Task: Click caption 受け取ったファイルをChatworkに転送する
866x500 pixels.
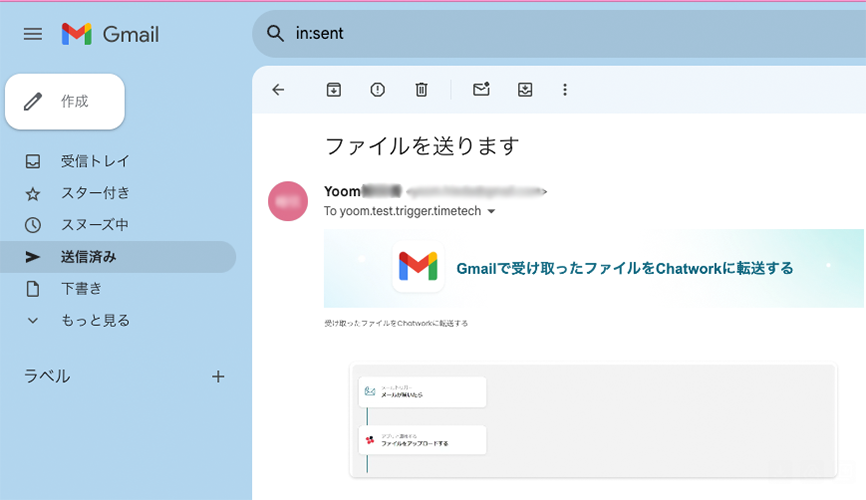Action: click(x=396, y=323)
